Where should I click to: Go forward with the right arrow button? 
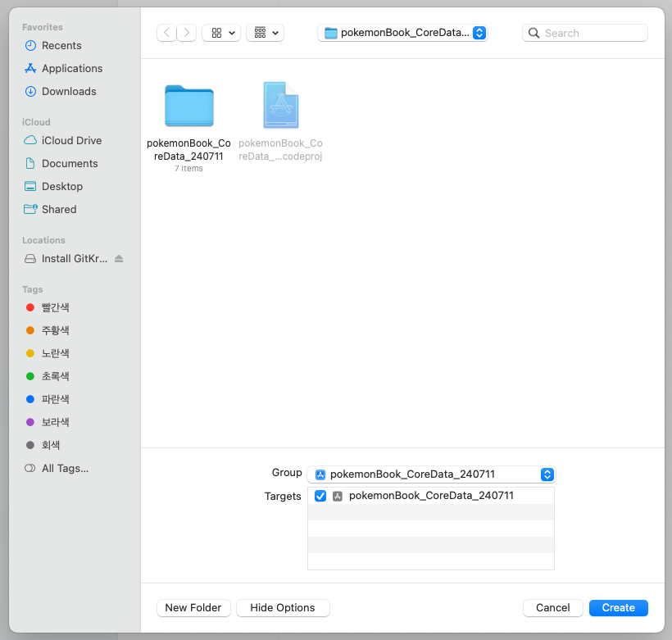(x=186, y=33)
